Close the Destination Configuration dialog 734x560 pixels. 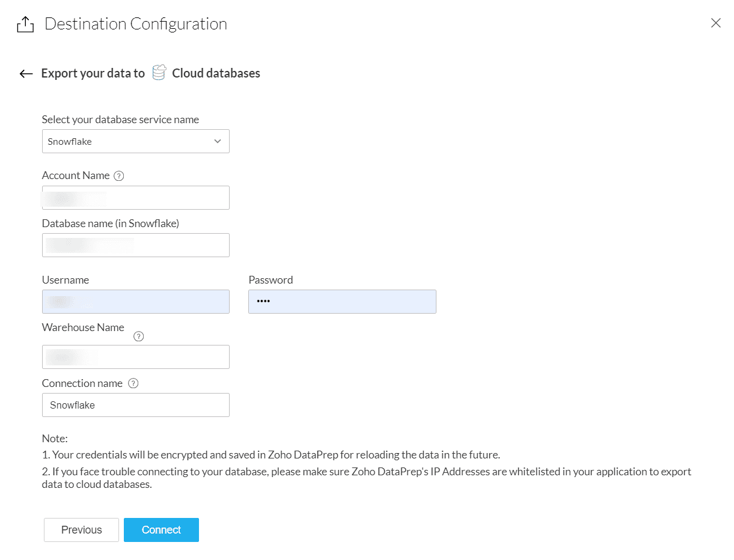pyautogui.click(x=715, y=23)
